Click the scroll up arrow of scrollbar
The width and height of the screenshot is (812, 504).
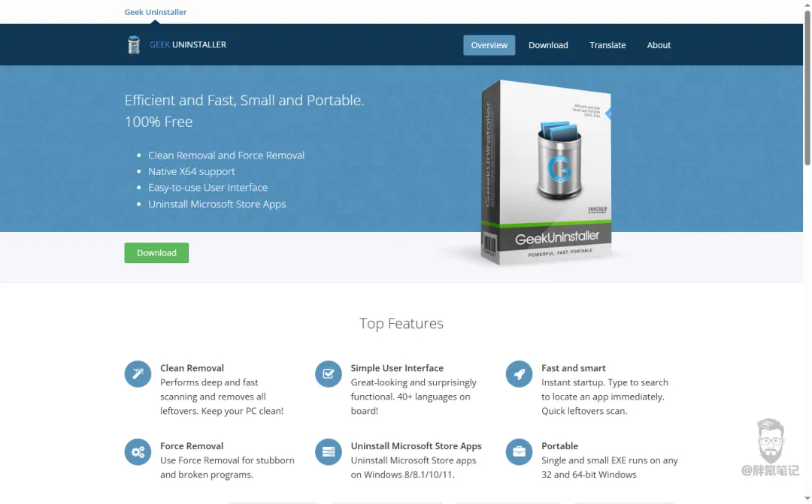[807, 5]
